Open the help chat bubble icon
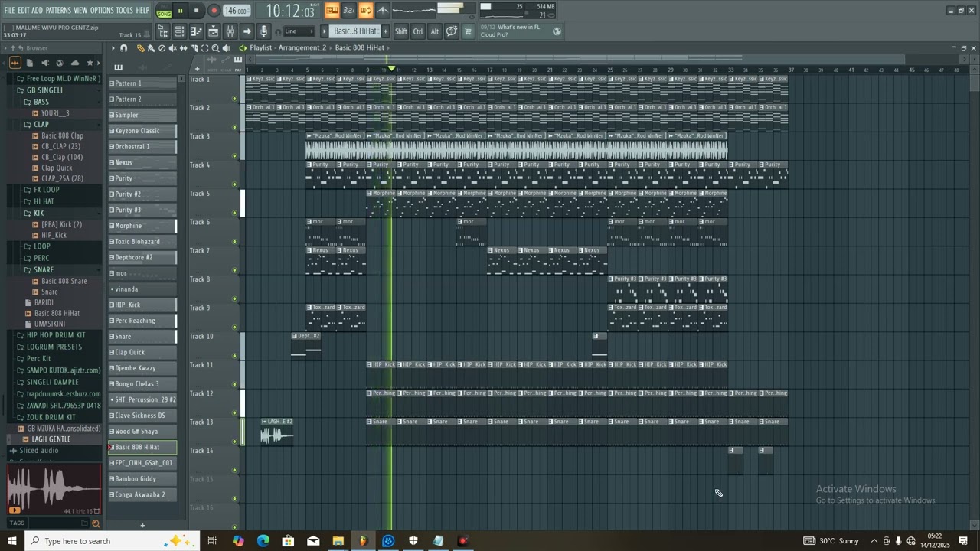This screenshot has height=551, width=980. [x=452, y=31]
